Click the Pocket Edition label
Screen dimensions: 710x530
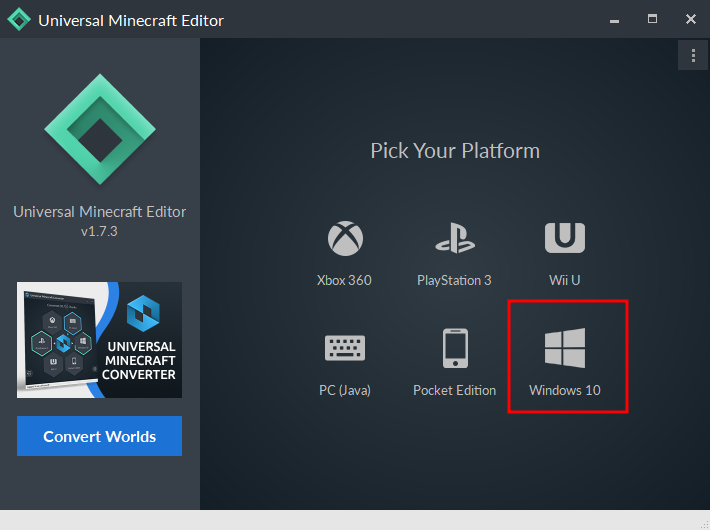[455, 390]
